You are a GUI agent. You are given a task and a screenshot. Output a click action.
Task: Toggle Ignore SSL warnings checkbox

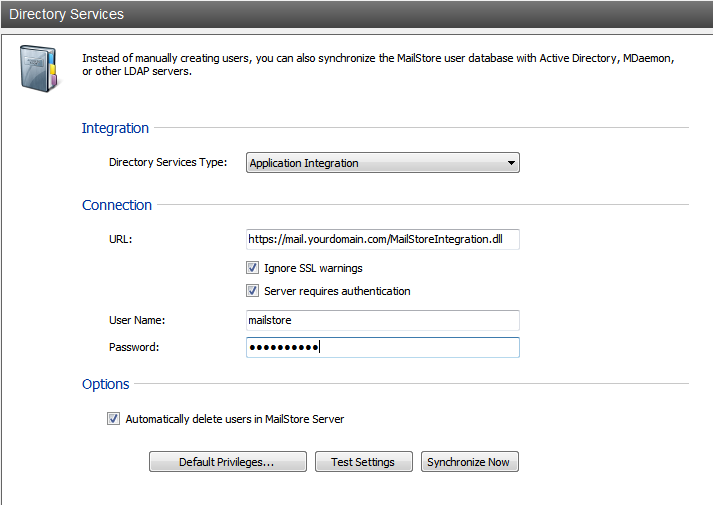click(252, 268)
